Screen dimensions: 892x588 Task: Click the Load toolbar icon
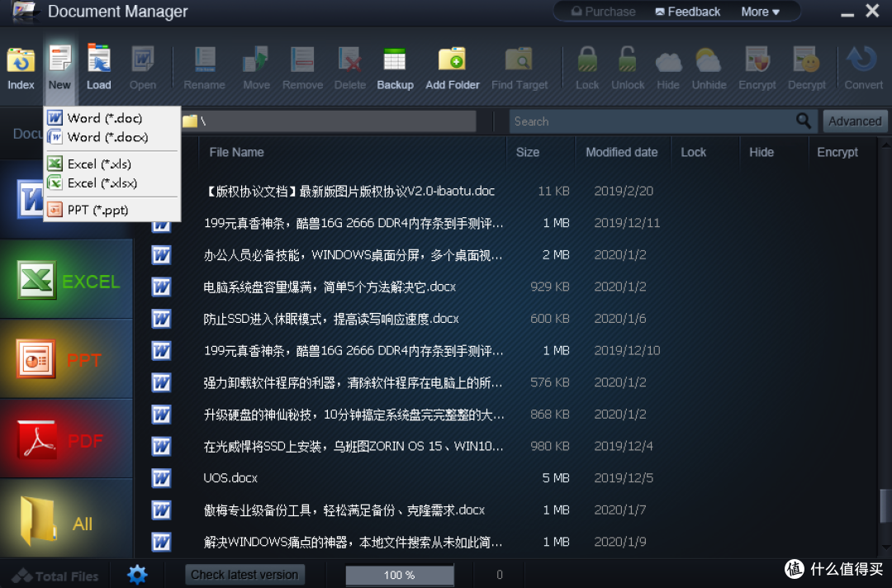(98, 59)
